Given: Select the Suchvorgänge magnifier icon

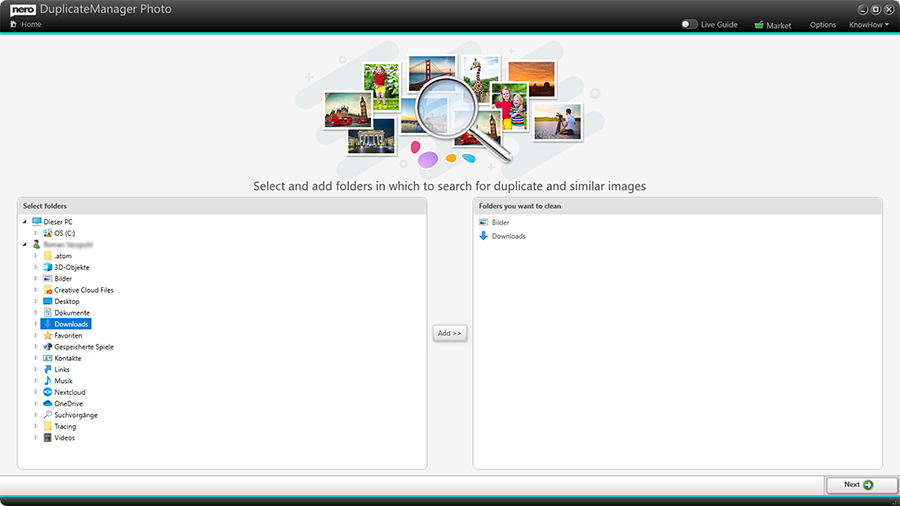Looking at the screenshot, I should [x=48, y=415].
